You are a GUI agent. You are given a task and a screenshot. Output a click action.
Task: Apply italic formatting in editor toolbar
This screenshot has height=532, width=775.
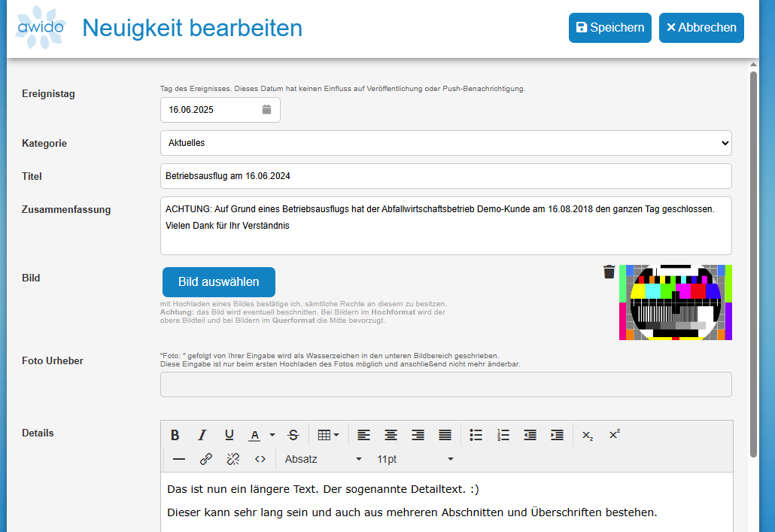click(202, 435)
